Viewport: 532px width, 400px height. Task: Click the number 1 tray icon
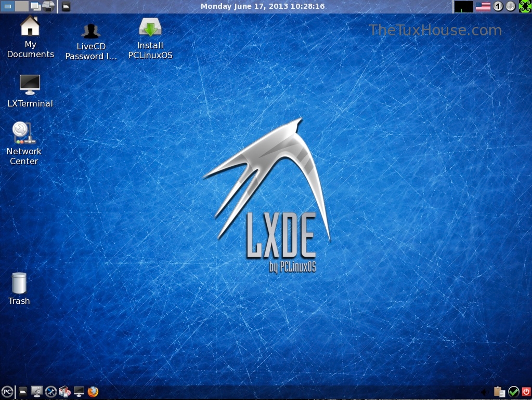(x=498, y=6)
